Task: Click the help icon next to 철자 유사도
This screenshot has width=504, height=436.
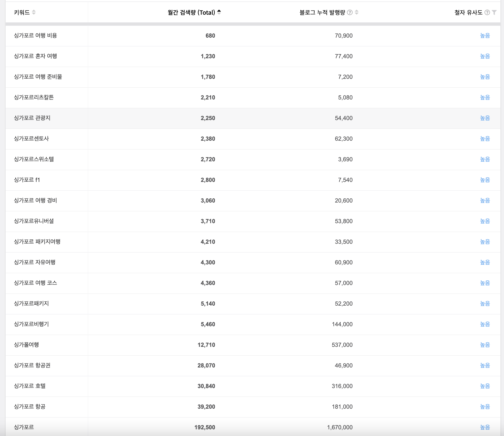Action: pos(487,12)
